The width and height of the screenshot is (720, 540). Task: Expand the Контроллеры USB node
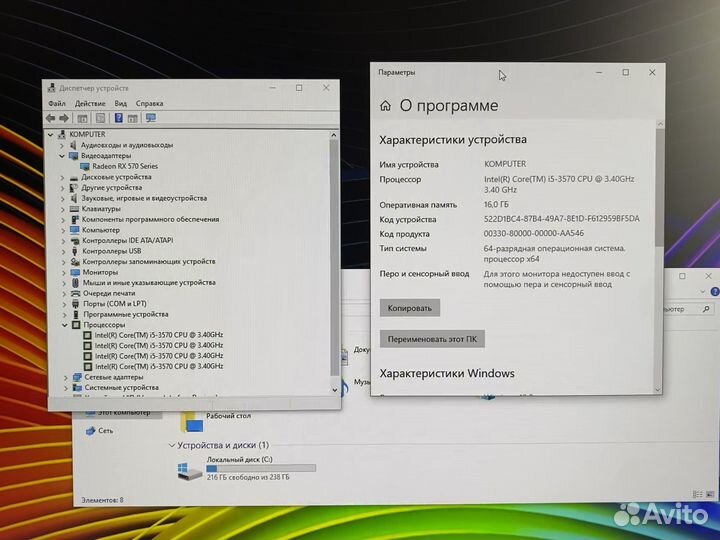63,251
